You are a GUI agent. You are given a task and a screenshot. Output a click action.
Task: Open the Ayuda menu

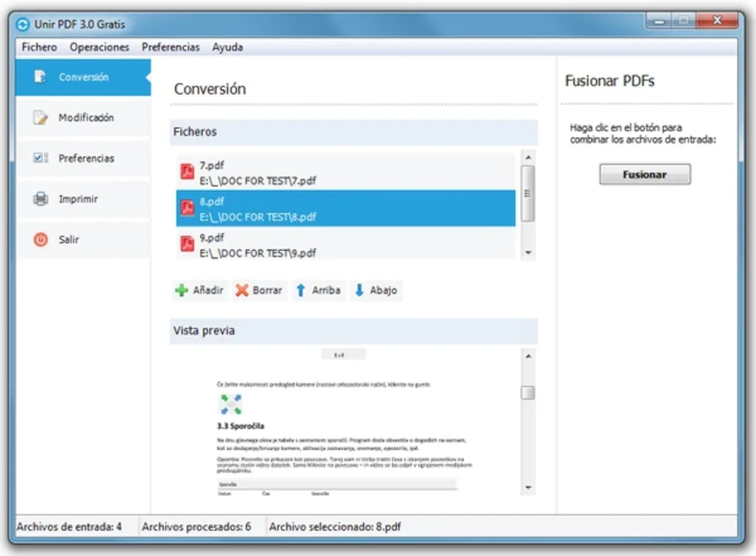pos(228,47)
